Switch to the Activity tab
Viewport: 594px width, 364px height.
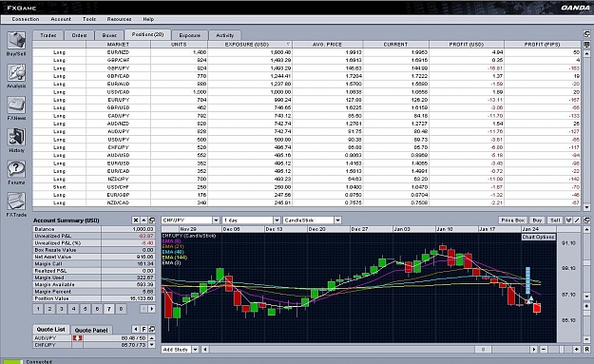coord(225,35)
